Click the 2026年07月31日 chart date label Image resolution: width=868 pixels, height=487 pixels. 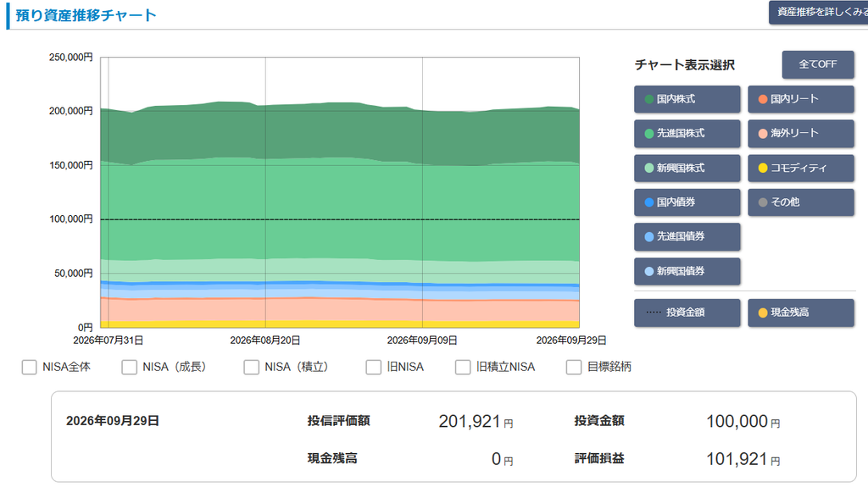pos(108,340)
